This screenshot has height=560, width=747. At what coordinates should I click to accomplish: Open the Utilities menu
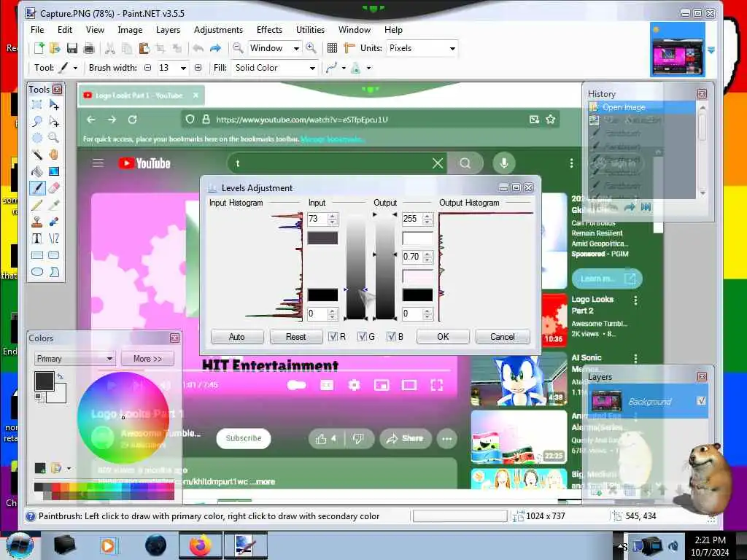(310, 29)
